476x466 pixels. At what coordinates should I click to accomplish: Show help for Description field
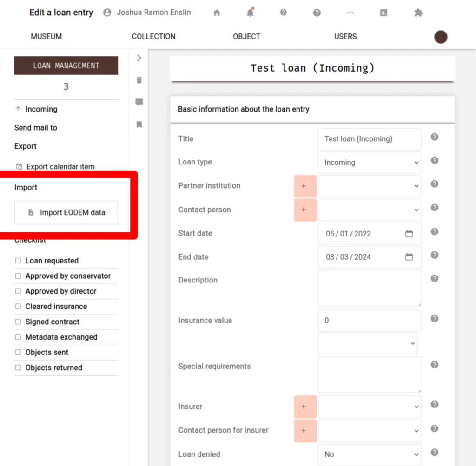pos(435,278)
